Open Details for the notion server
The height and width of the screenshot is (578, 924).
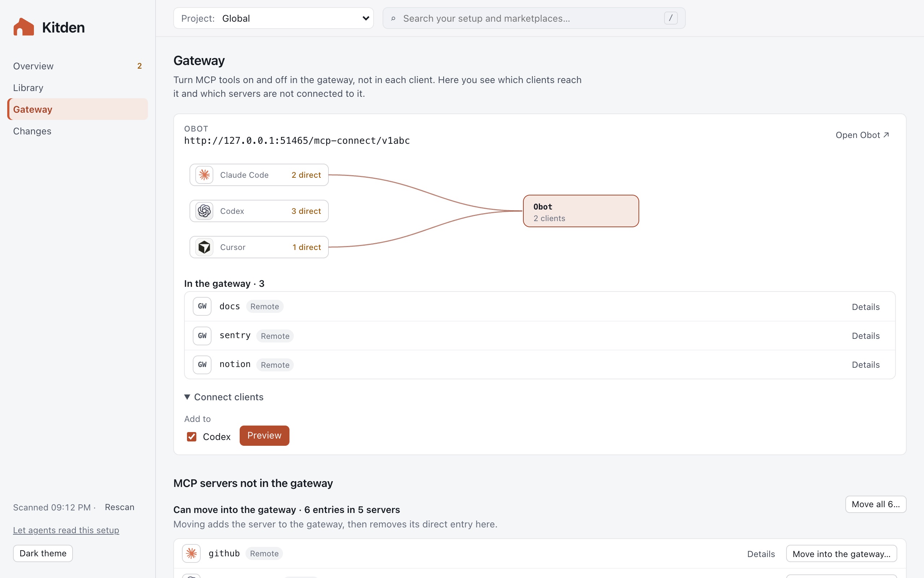click(866, 365)
